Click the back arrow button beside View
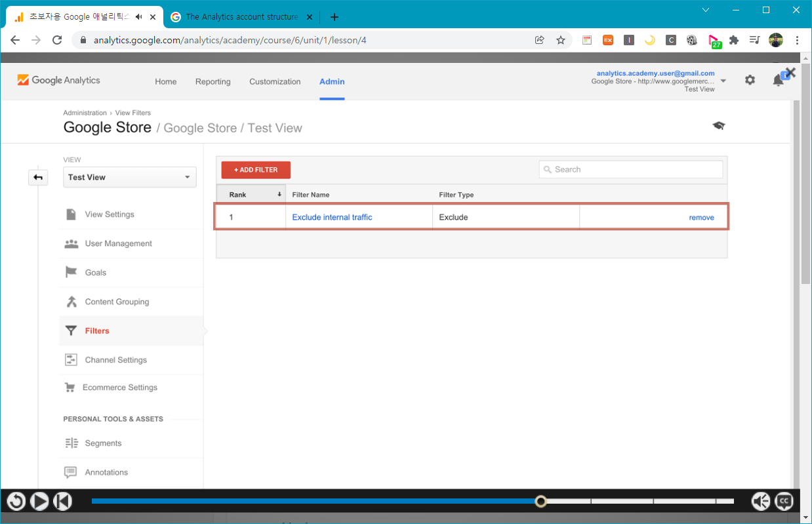The height and width of the screenshot is (524, 812). [x=38, y=177]
